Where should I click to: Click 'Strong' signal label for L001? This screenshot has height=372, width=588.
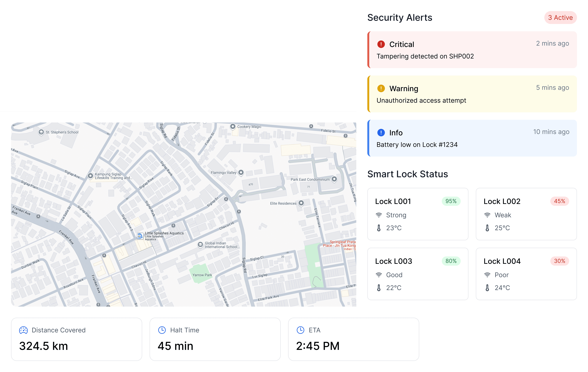coord(396,215)
